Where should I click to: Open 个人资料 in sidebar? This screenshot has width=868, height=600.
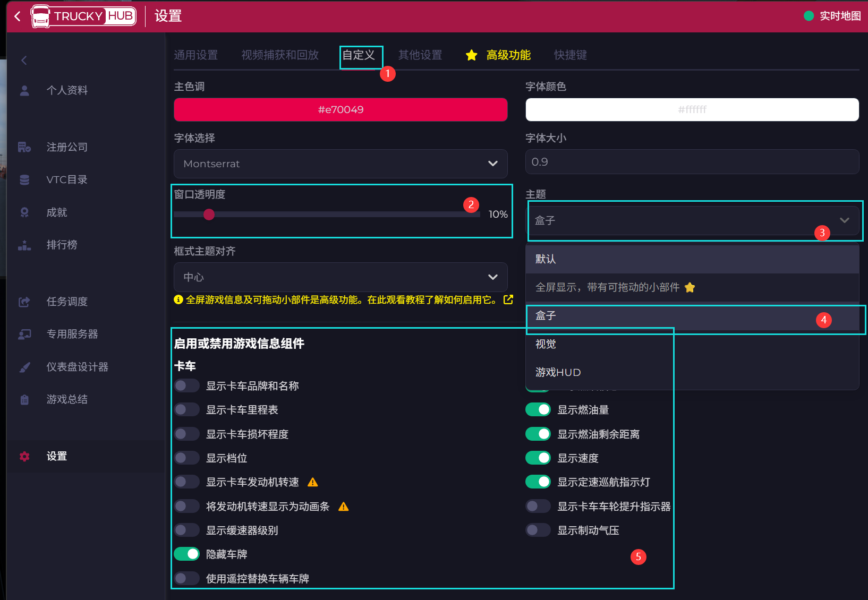[67, 90]
